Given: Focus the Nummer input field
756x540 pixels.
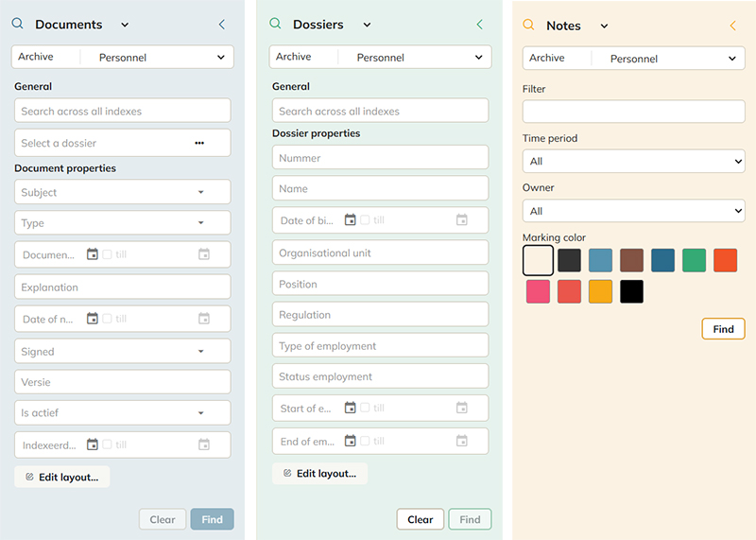Looking at the screenshot, I should 381,157.
